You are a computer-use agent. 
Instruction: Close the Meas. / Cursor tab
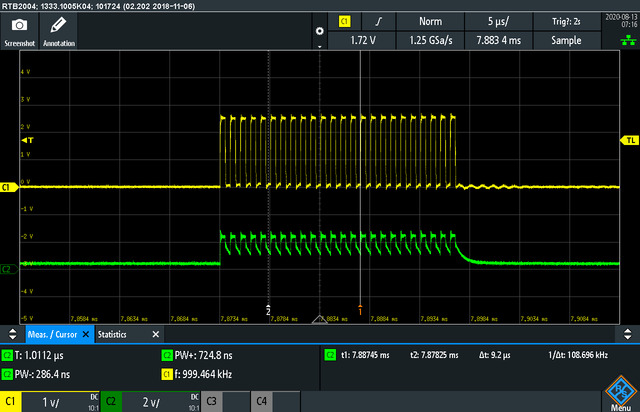(x=86, y=334)
